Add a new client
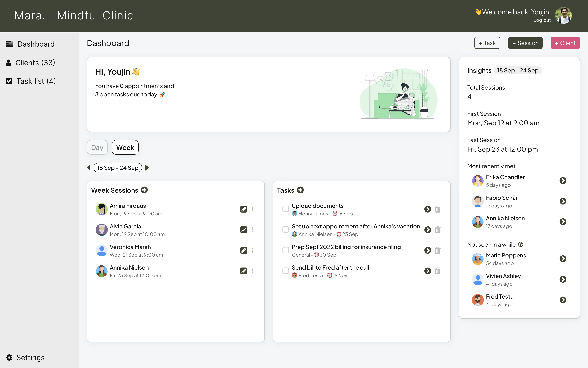The image size is (588, 368). click(565, 43)
